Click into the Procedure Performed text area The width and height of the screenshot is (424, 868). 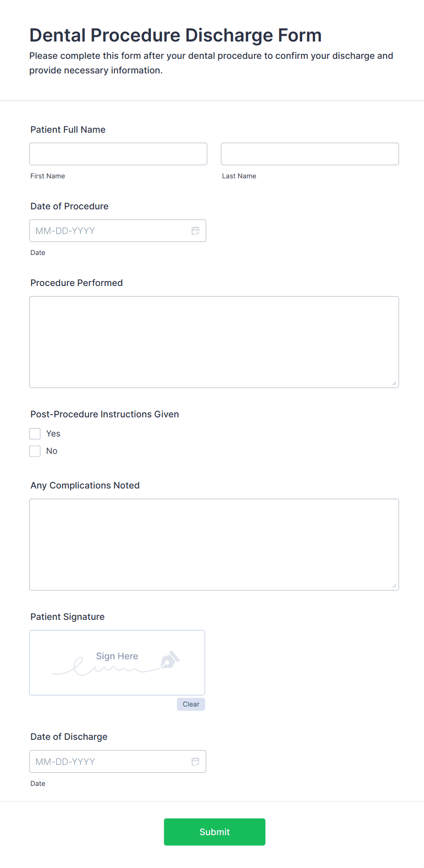[214, 342]
